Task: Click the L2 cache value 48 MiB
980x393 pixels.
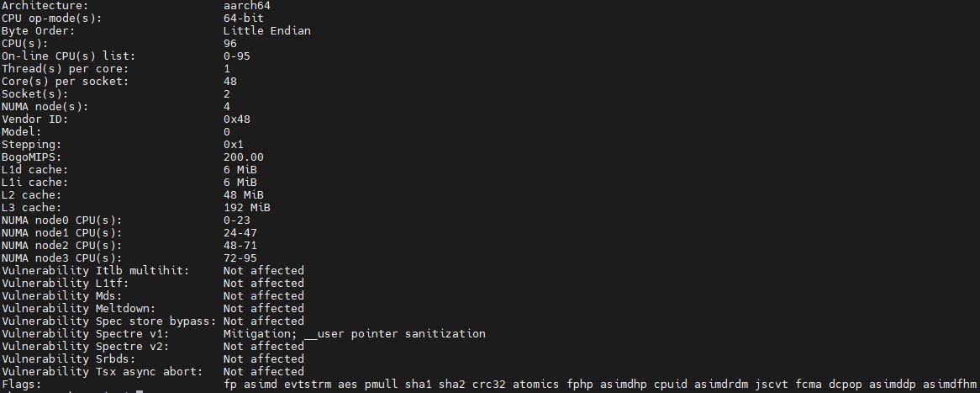Action: tap(243, 194)
